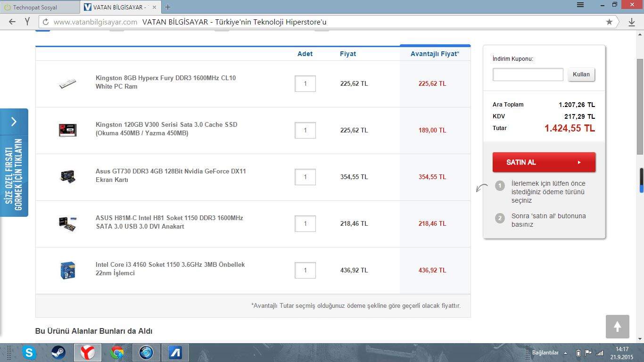Image resolution: width=644 pixels, height=362 pixels.
Task: Click the Avantajlı Fiyat column header
Action: (x=435, y=54)
